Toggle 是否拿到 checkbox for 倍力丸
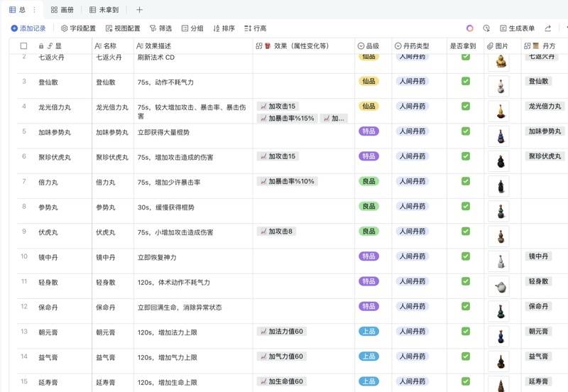The height and width of the screenshot is (392, 568). [466, 181]
